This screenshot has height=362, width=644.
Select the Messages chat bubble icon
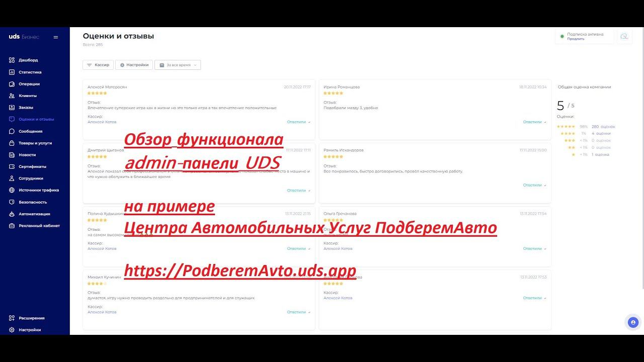[x=12, y=131]
